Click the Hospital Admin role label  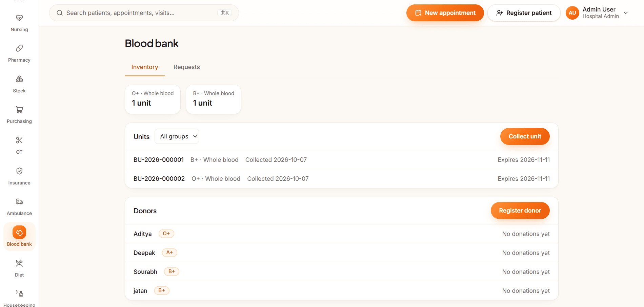coord(601,16)
